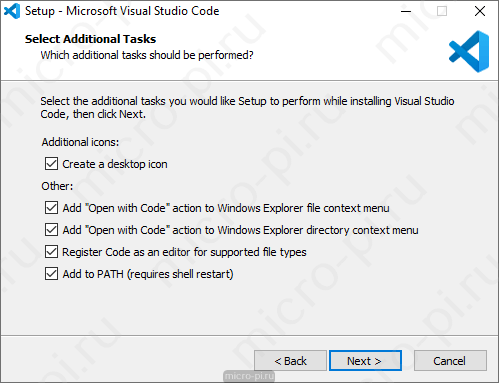Viewport: 499px width, 383px height.
Task: Continue setup with the Next button
Action: click(x=365, y=361)
